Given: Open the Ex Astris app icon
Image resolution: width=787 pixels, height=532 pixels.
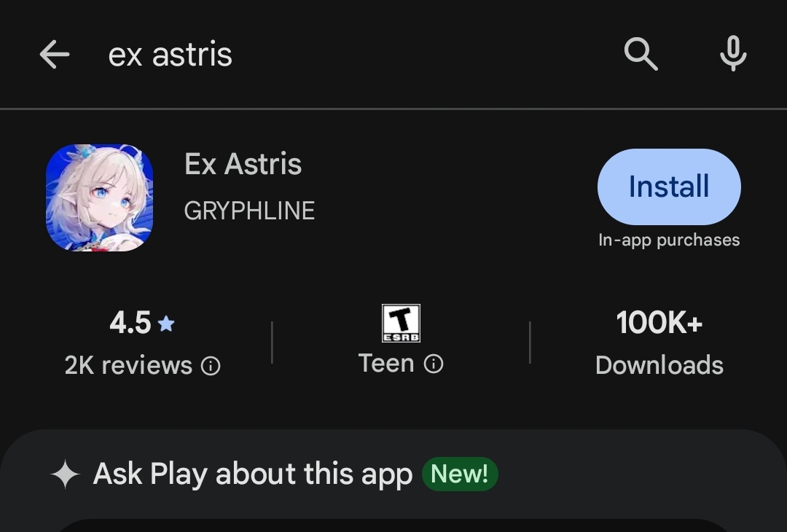Looking at the screenshot, I should pos(100,197).
